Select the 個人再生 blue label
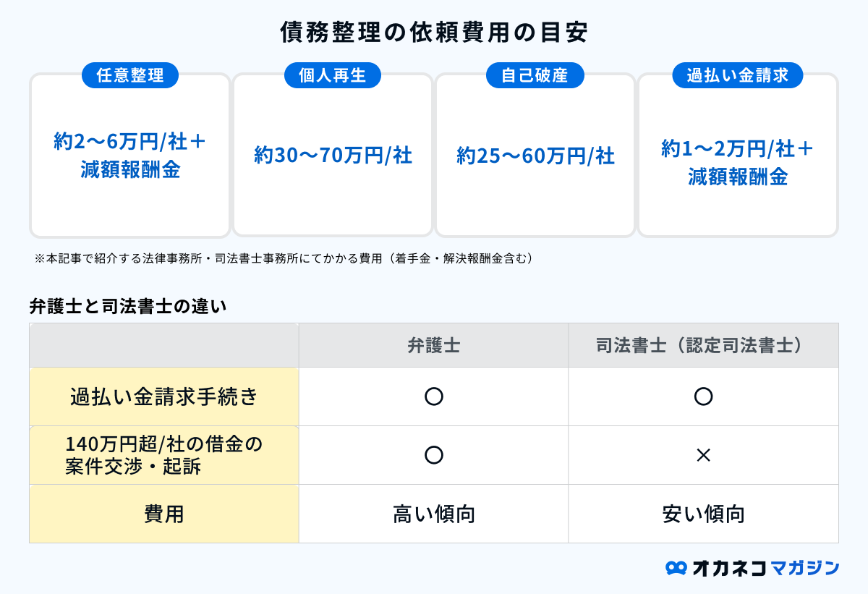 point(333,75)
